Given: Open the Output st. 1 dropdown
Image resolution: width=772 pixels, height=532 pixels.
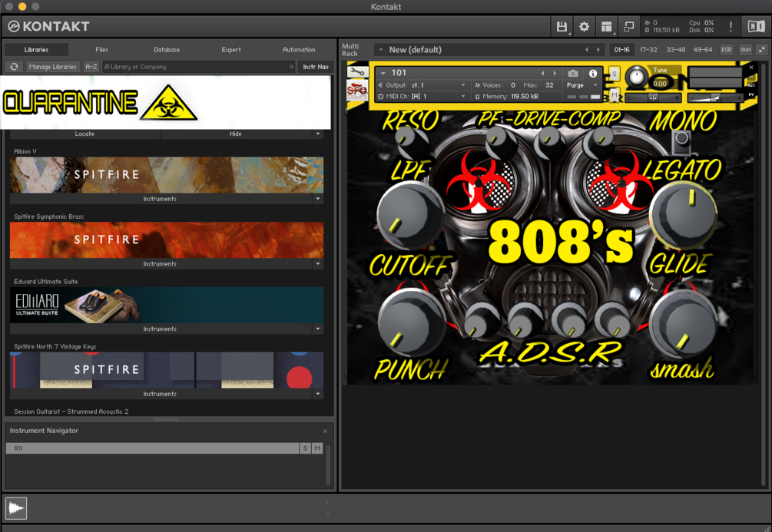Looking at the screenshot, I should point(422,85).
